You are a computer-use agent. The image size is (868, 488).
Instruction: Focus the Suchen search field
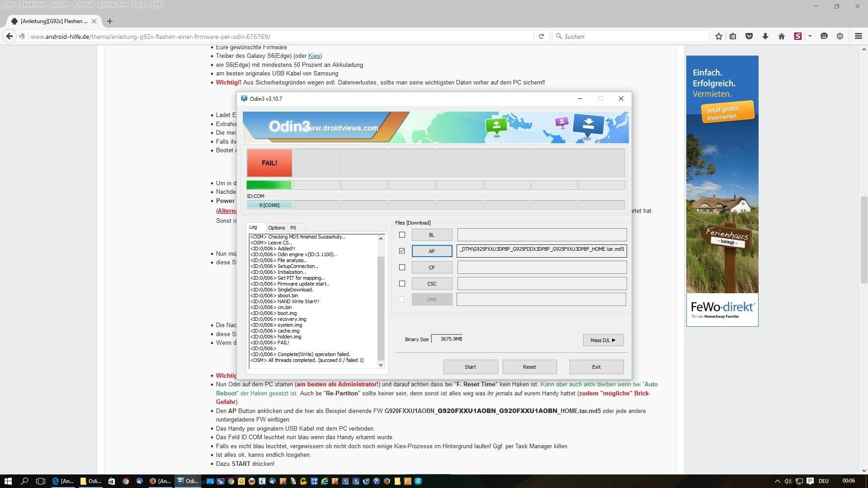[x=631, y=36]
